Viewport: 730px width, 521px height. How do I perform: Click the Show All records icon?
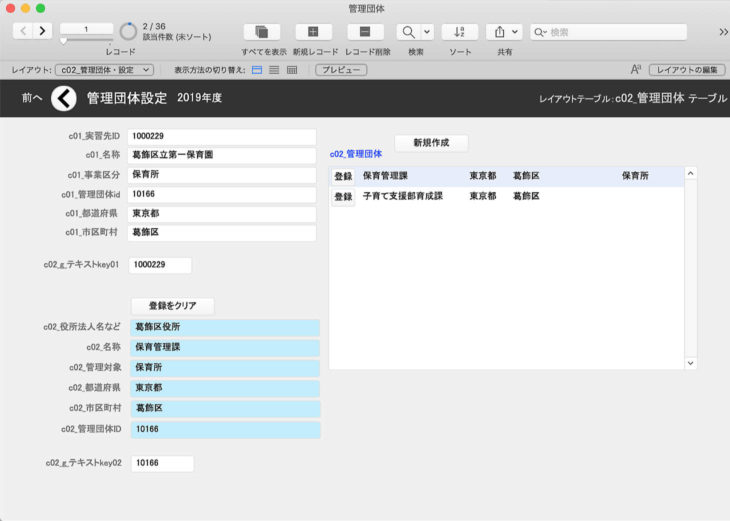click(262, 32)
